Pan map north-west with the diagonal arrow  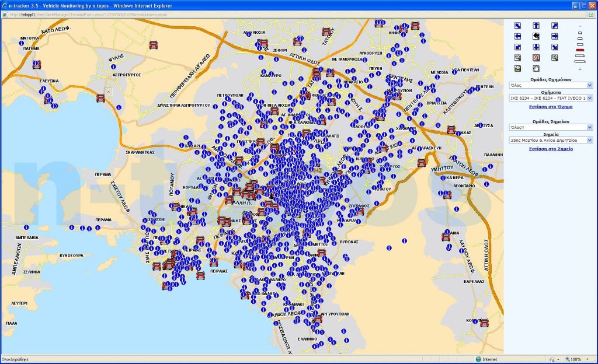click(x=517, y=26)
